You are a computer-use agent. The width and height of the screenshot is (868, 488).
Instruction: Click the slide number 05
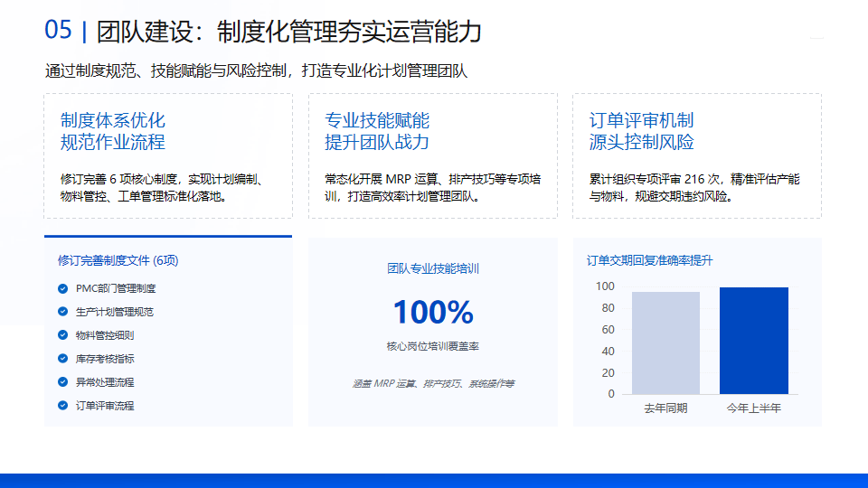pos(58,30)
